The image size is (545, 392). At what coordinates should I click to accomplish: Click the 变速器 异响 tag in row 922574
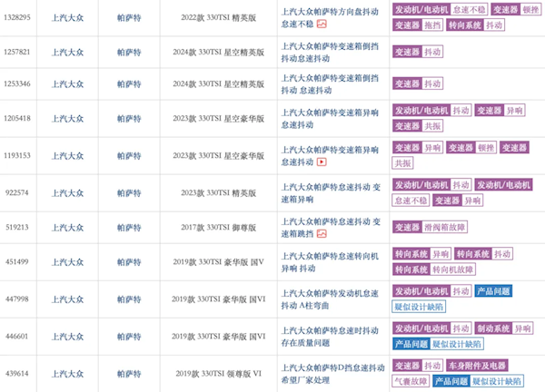pyautogui.click(x=458, y=201)
